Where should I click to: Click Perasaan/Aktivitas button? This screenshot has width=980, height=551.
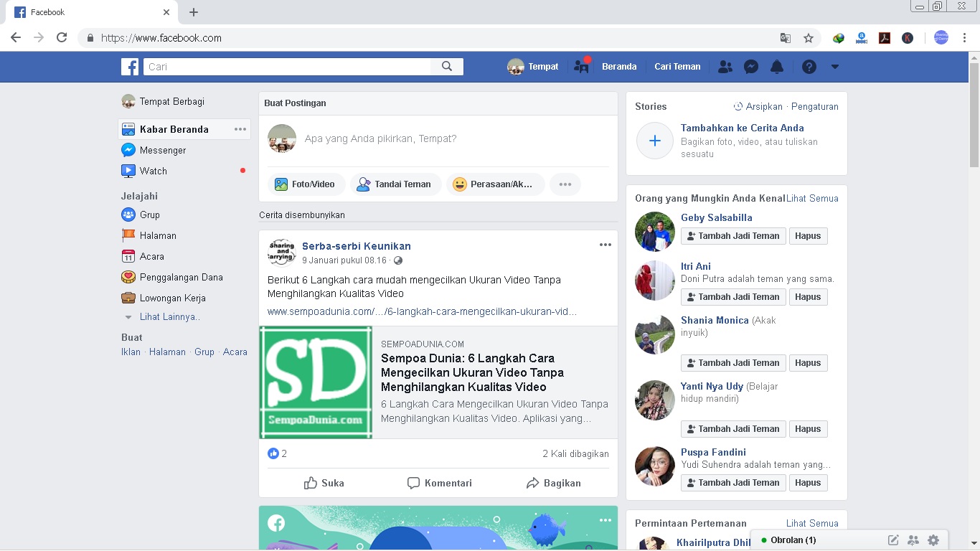(496, 184)
